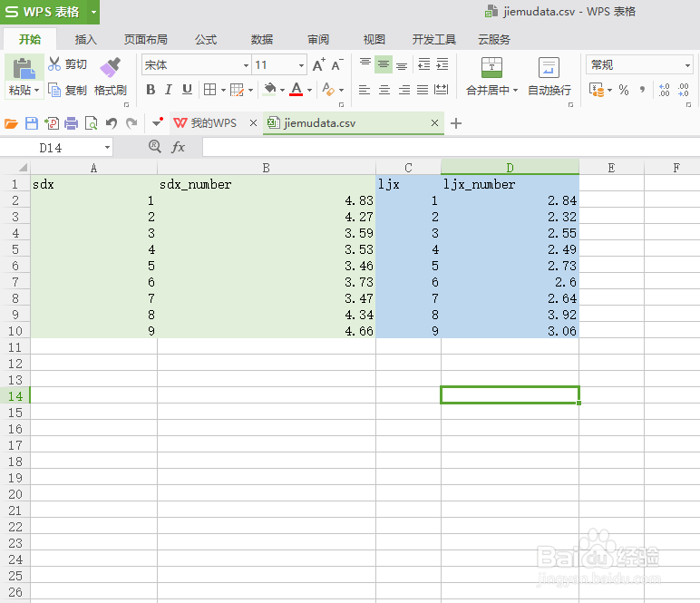
Task: Apply the fill color bucket
Action: pyautogui.click(x=269, y=89)
